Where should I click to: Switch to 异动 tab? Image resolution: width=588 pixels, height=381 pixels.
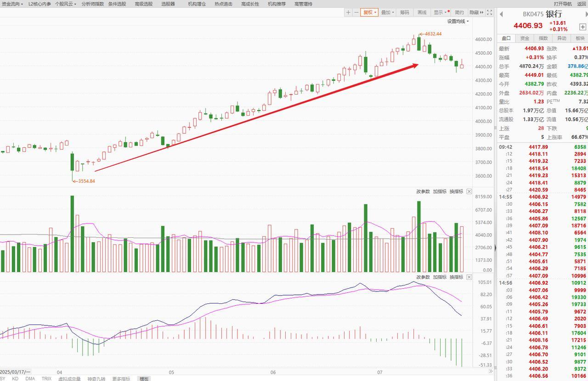561,38
